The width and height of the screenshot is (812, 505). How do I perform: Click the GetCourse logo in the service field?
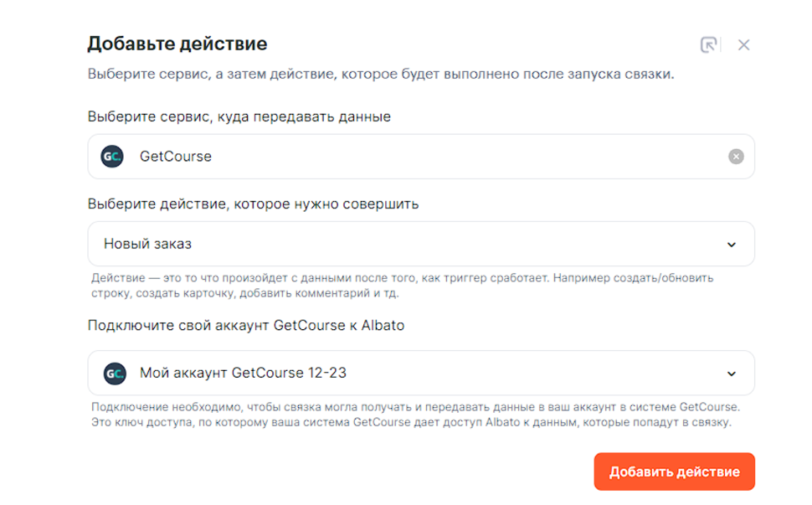pos(112,157)
